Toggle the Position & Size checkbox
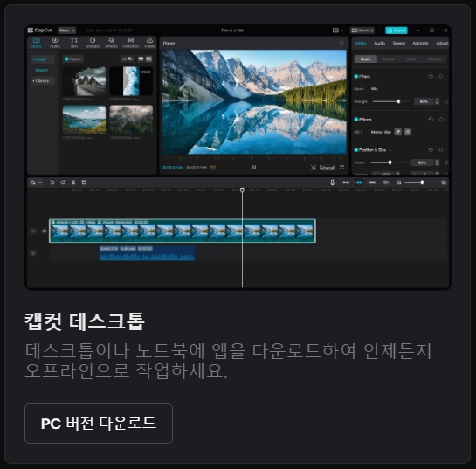The image size is (476, 469). (356, 150)
